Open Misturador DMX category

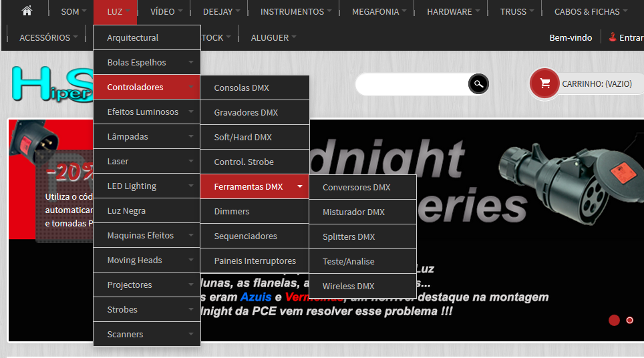click(363, 212)
